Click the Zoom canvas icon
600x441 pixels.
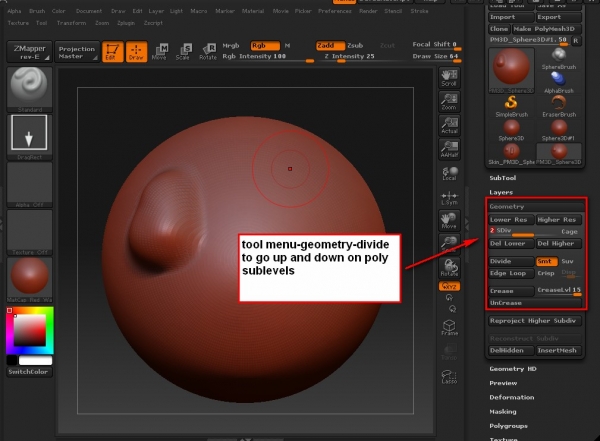click(449, 102)
